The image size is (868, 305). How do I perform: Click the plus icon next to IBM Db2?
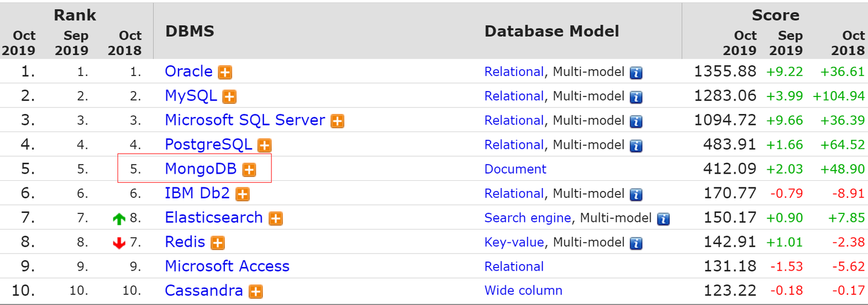pyautogui.click(x=242, y=194)
